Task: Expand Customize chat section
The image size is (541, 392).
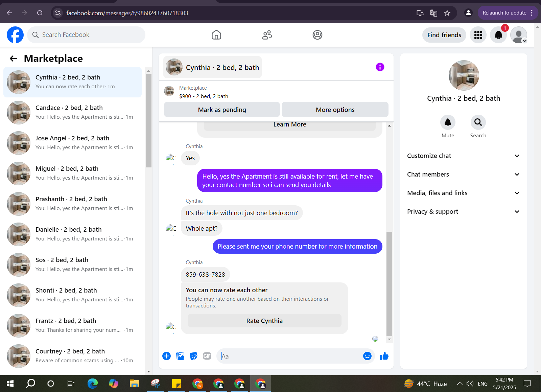Action: pos(463,156)
